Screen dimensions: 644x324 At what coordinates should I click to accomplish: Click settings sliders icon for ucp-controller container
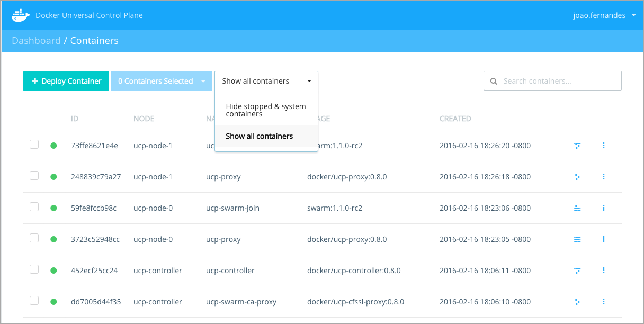[x=577, y=271]
